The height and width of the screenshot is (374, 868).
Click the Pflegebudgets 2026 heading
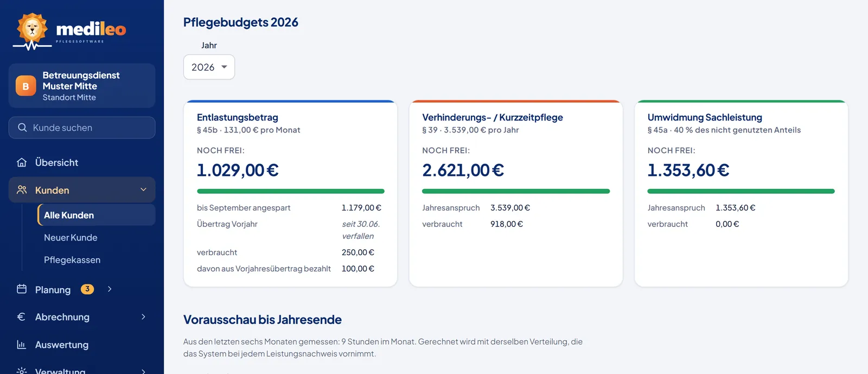click(241, 22)
